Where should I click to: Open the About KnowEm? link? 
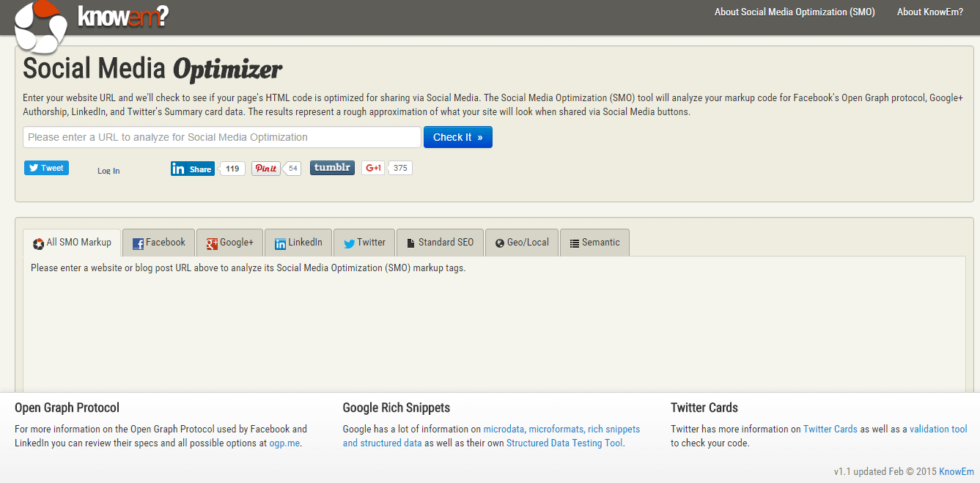(930, 12)
